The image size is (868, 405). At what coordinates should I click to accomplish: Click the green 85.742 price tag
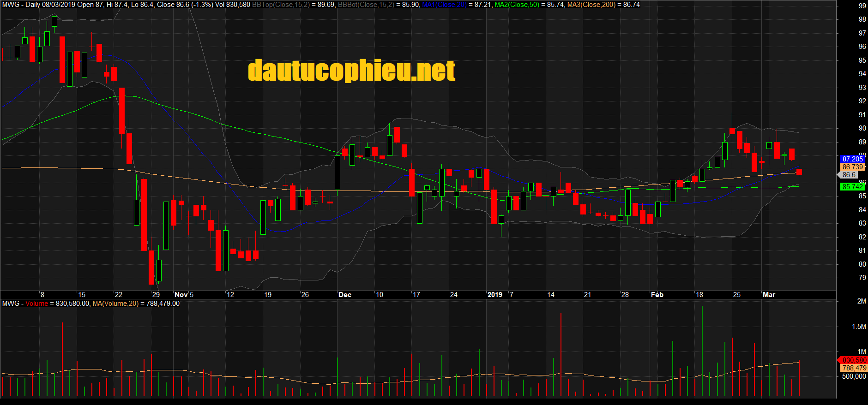[852, 187]
